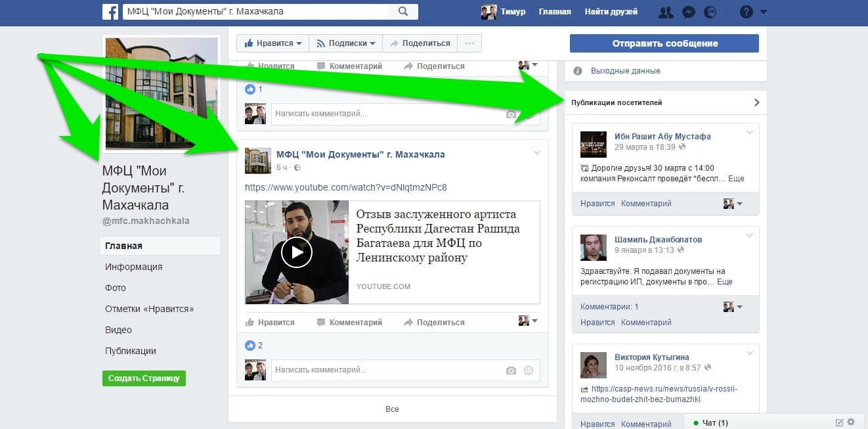Screen dimensions: 868x429
Task: Click the Создать Страницу button
Action: click(144, 378)
